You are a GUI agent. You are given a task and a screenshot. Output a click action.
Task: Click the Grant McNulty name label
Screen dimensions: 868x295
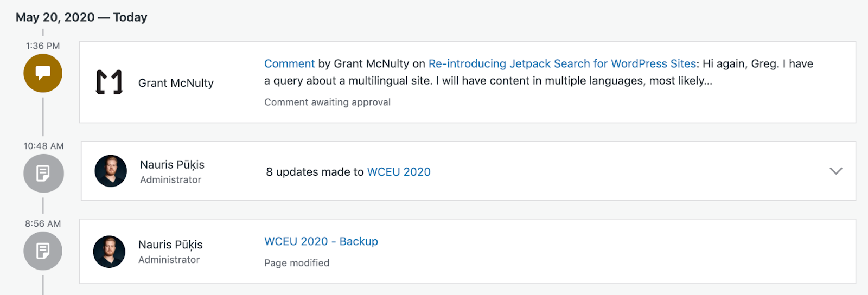[x=176, y=83]
